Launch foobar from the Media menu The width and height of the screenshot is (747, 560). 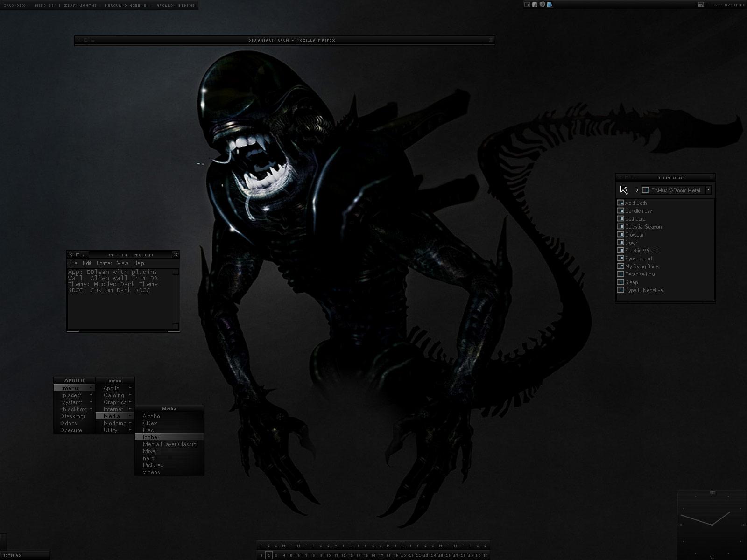click(x=169, y=437)
